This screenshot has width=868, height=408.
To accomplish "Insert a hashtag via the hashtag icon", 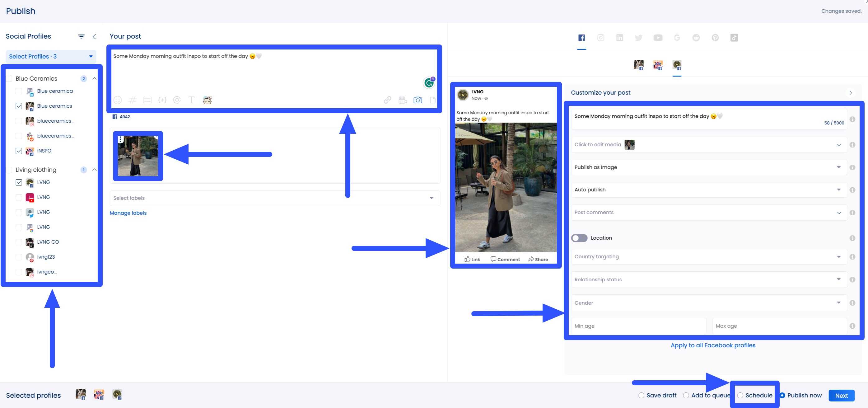I will click(133, 100).
